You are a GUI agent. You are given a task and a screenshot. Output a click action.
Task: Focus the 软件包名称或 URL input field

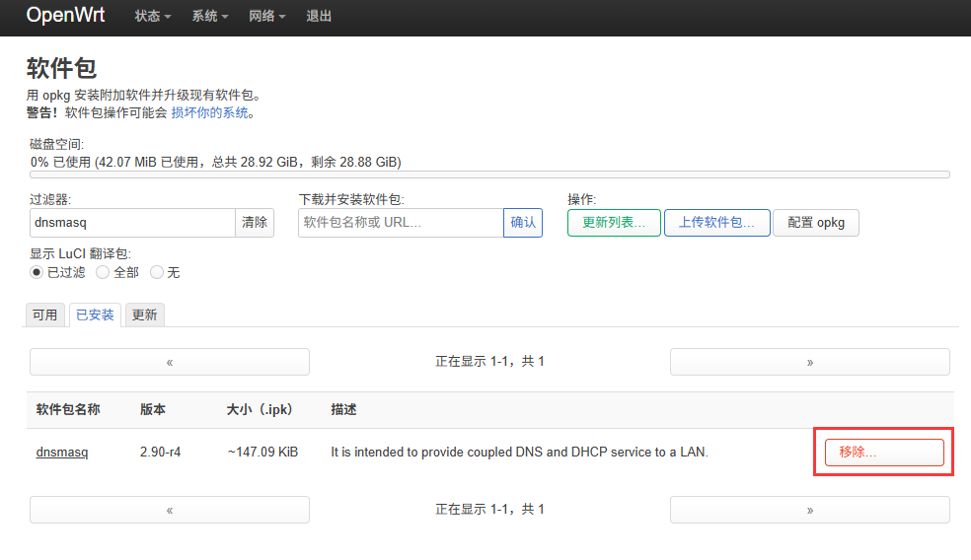[x=401, y=223]
